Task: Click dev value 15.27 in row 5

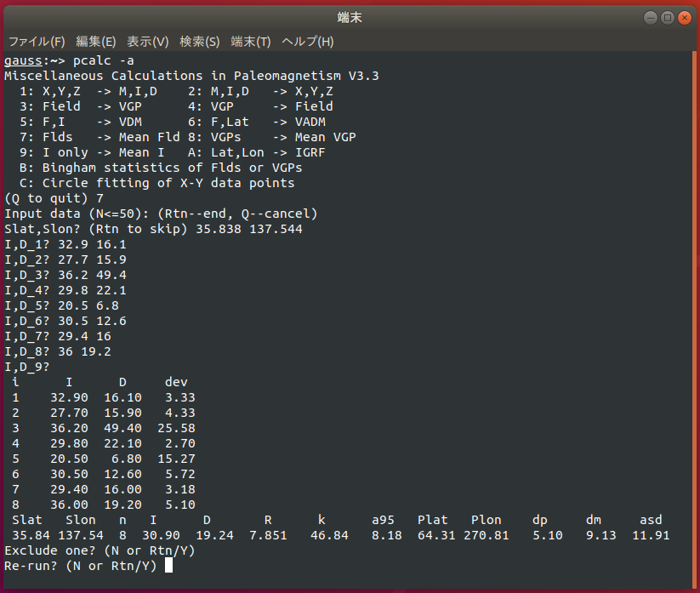Action: [176, 459]
